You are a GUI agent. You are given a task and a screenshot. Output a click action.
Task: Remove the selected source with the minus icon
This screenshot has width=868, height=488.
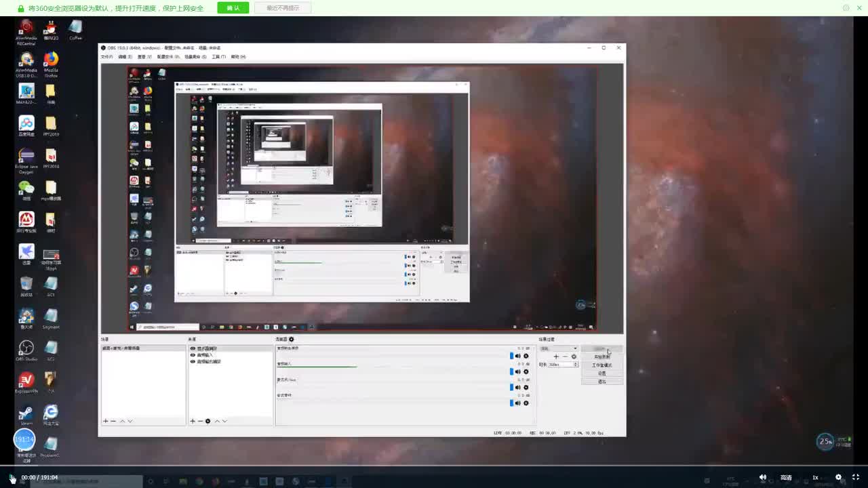point(200,421)
